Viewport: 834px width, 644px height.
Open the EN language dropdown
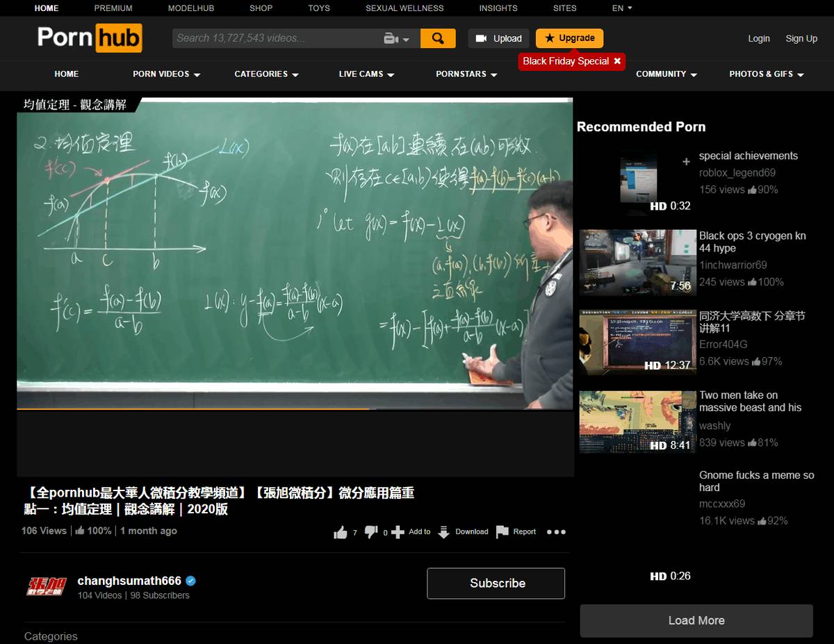pyautogui.click(x=622, y=8)
